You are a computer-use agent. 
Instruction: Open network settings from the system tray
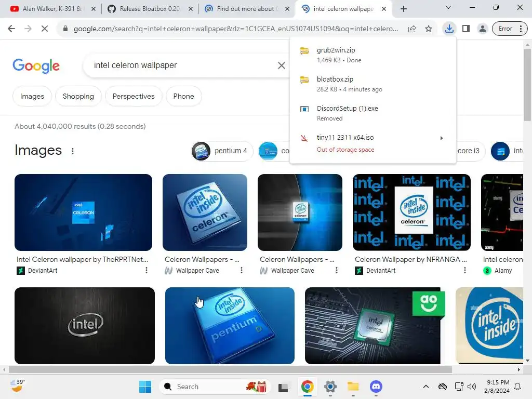tap(459, 387)
